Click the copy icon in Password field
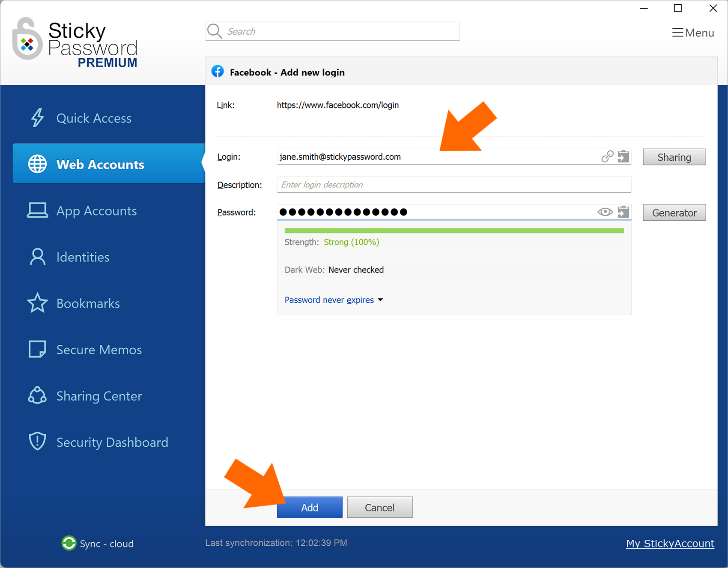The width and height of the screenshot is (728, 568). click(624, 212)
